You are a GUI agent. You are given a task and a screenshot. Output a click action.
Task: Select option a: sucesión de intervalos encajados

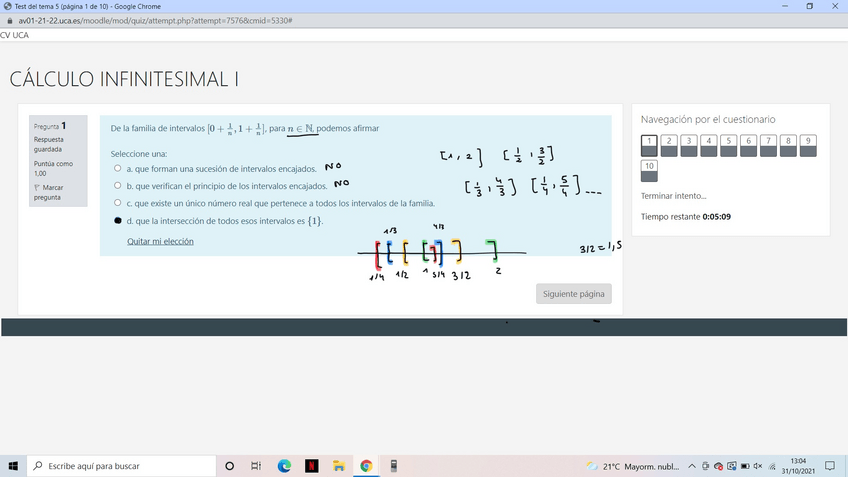pyautogui.click(x=118, y=169)
